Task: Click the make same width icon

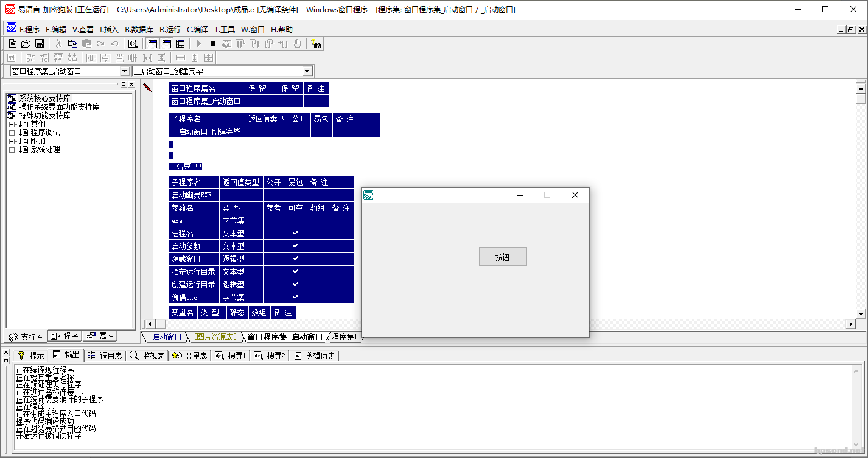Action: click(181, 57)
